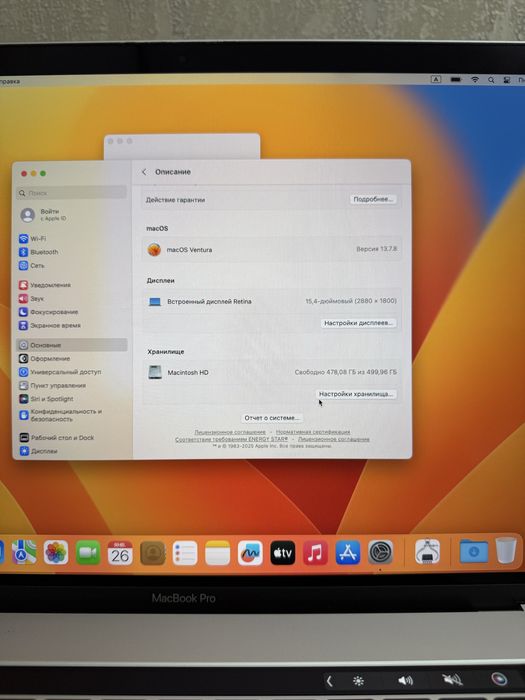Open the input source A menu

point(436,79)
